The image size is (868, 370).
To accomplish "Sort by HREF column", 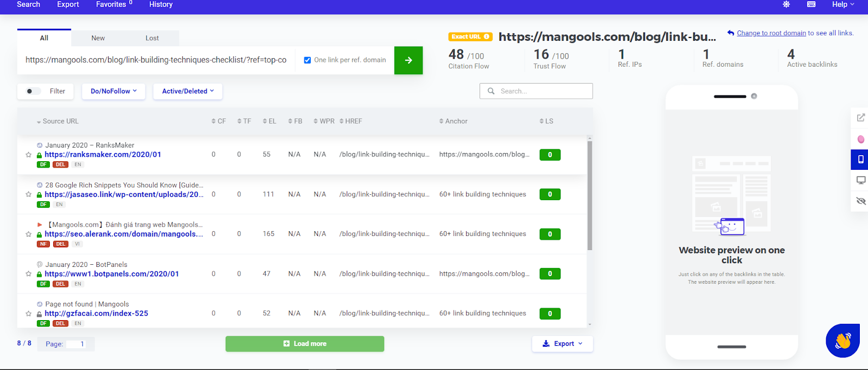I will (x=350, y=122).
